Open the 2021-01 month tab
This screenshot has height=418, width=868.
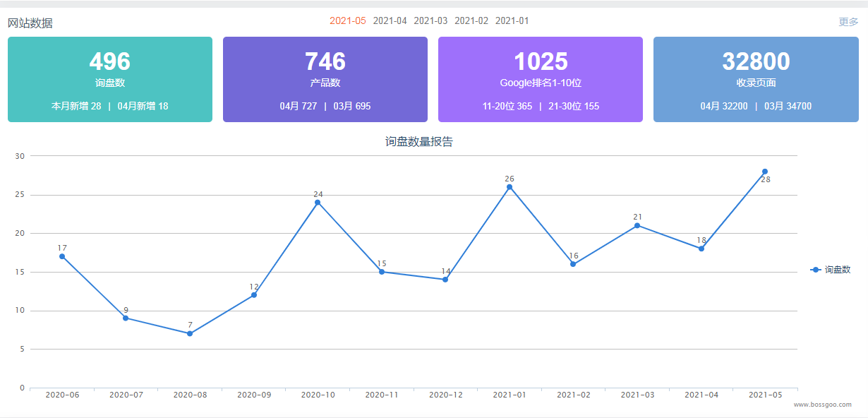click(512, 21)
